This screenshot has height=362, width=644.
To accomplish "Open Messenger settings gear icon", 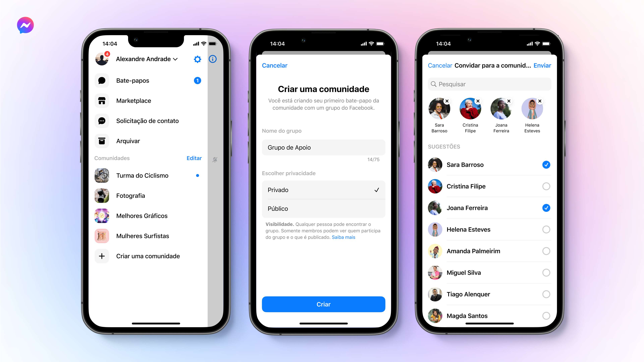I will pos(198,59).
